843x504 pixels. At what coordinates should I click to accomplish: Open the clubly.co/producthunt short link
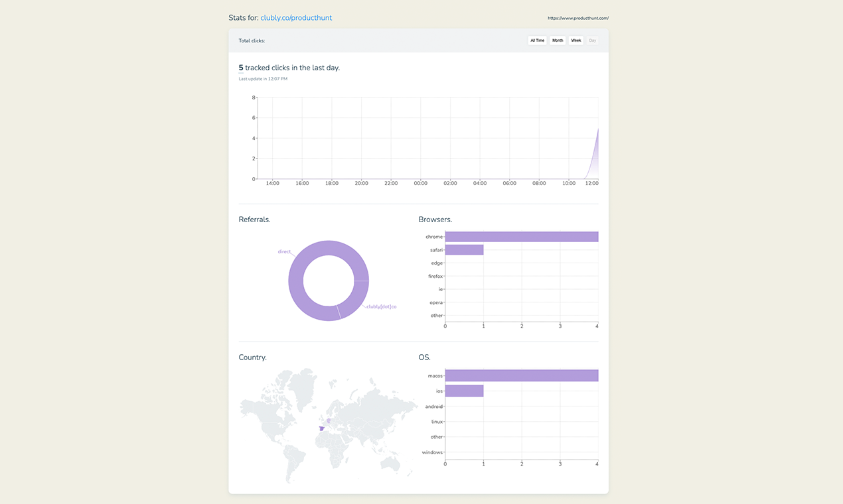tap(296, 18)
